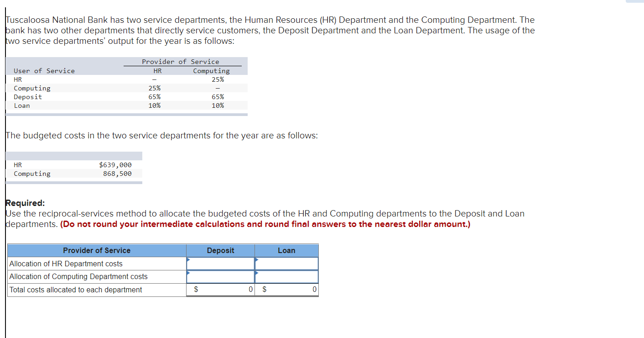Click the 25% value in Computing user row
The width and height of the screenshot is (644, 338).
point(155,88)
